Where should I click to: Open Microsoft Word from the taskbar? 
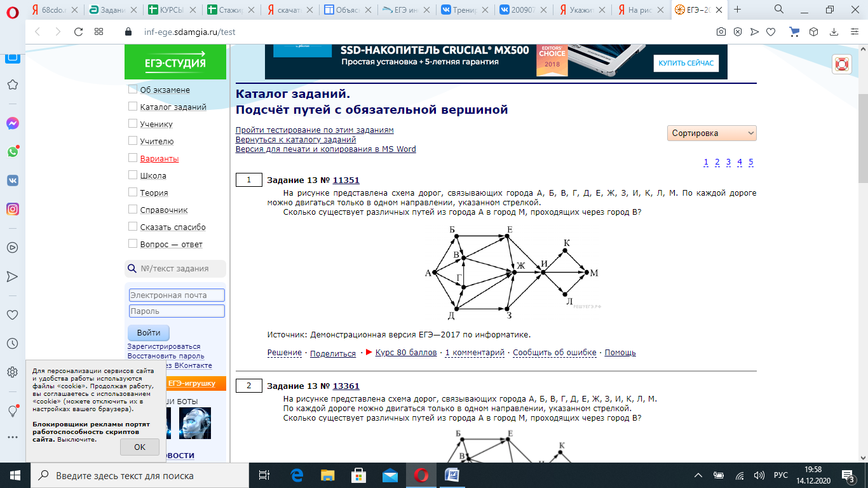pos(452,475)
